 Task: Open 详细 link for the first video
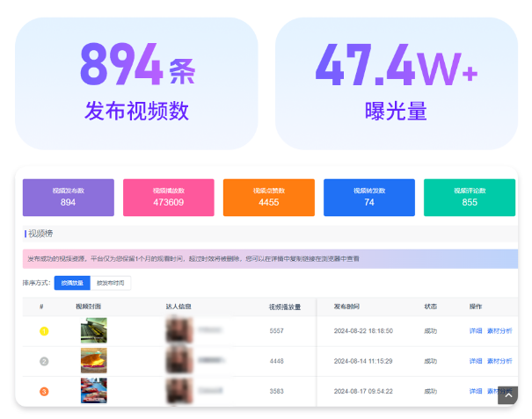(476, 331)
